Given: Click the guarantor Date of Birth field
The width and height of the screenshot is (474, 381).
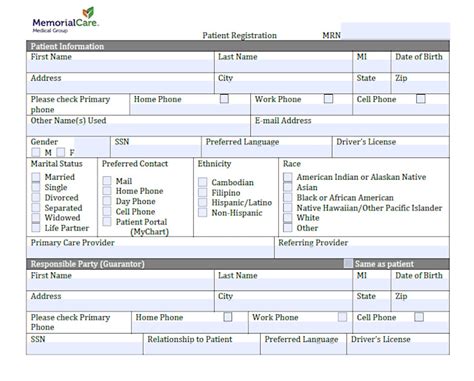Looking at the screenshot, I should point(420,284).
